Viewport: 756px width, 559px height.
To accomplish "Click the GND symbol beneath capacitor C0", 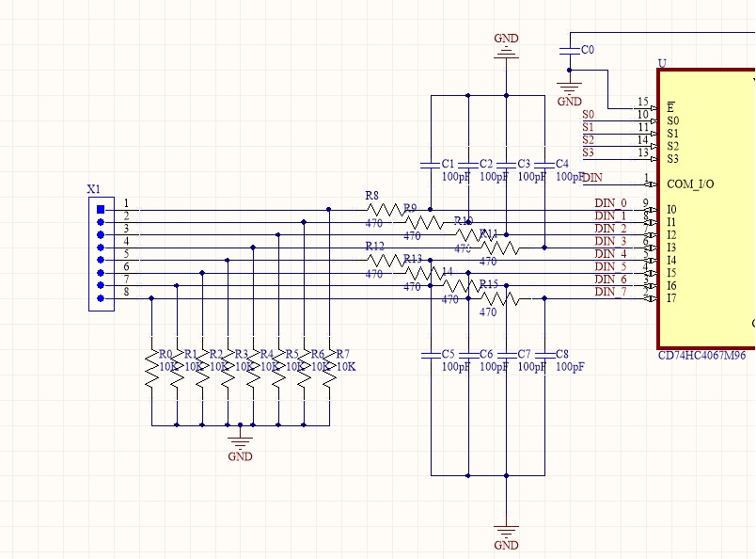I will click(x=570, y=92).
